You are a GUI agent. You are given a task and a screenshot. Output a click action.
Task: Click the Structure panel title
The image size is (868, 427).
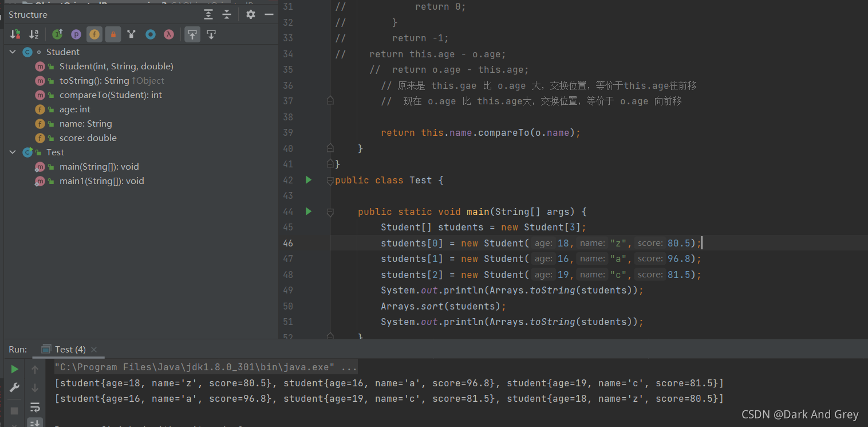pos(28,14)
